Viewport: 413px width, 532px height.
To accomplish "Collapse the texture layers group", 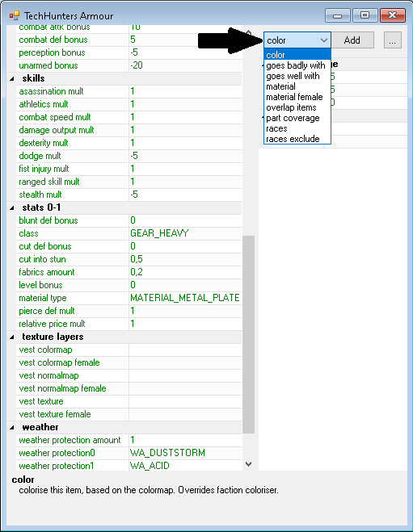I will (x=12, y=337).
